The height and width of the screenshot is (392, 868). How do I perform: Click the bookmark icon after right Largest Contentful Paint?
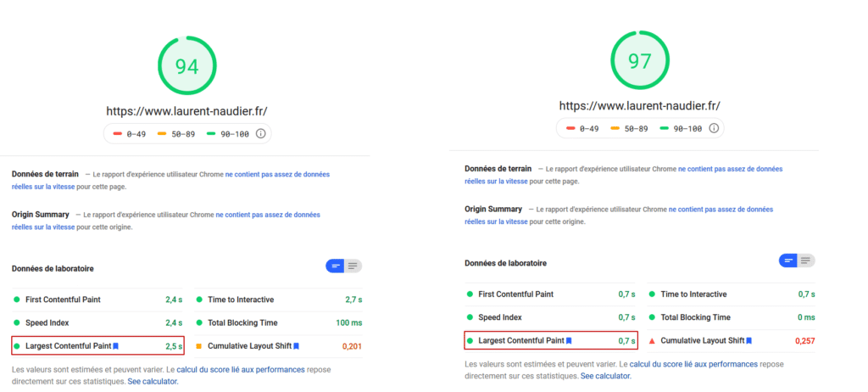(570, 340)
